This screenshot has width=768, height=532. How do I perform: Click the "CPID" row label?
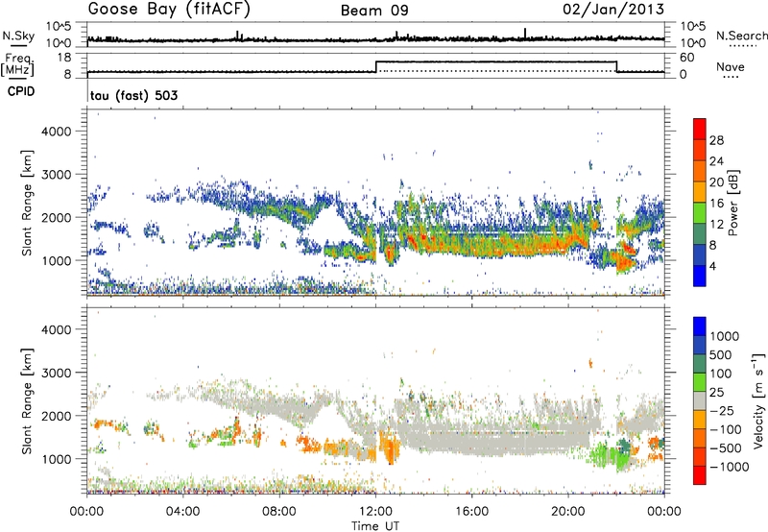coord(21,91)
